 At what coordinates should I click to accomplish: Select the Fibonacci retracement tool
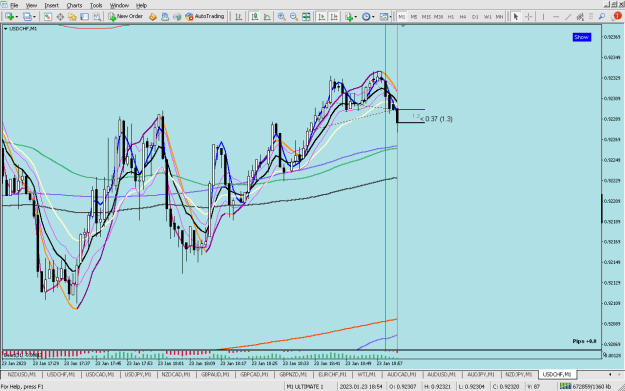pyautogui.click(x=591, y=17)
